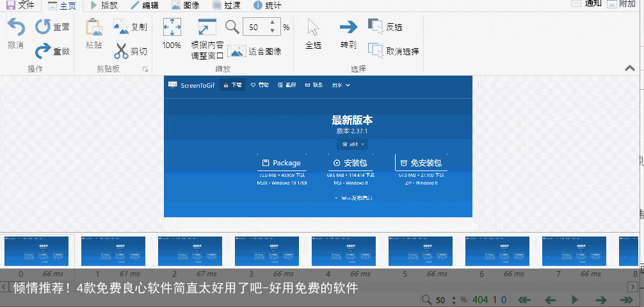Choose 适合图像 to fit the image

[255, 51]
